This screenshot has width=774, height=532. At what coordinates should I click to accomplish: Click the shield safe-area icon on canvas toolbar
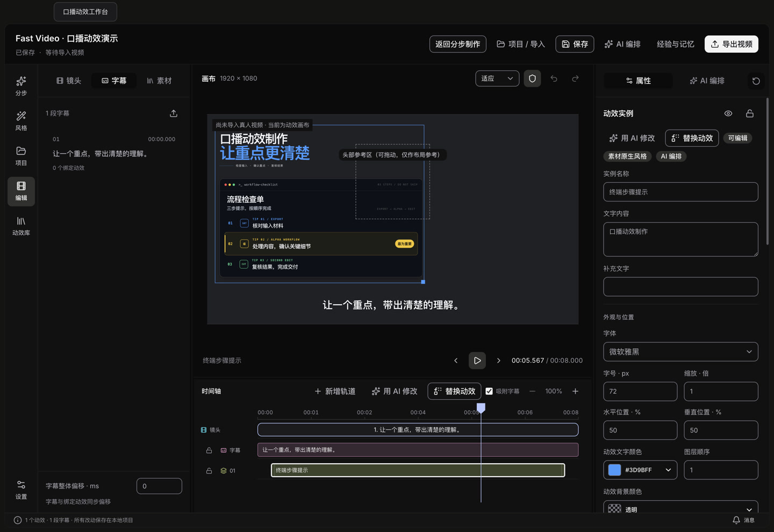pos(532,78)
